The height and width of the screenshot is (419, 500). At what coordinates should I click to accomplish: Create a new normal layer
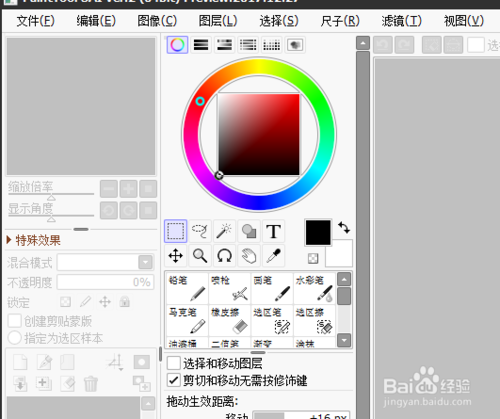pyautogui.click(x=20, y=362)
